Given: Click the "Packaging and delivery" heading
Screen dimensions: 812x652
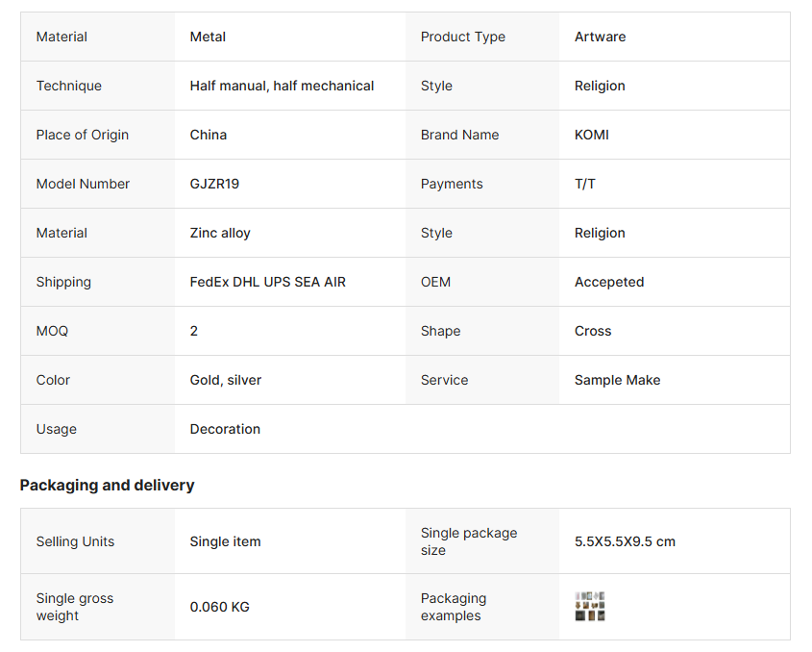Looking at the screenshot, I should coord(107,485).
